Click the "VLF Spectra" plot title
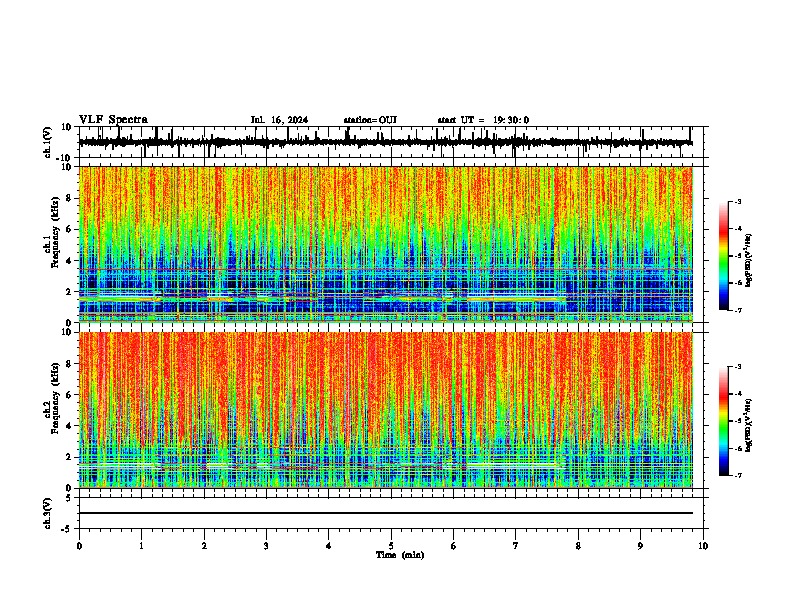 [x=113, y=120]
